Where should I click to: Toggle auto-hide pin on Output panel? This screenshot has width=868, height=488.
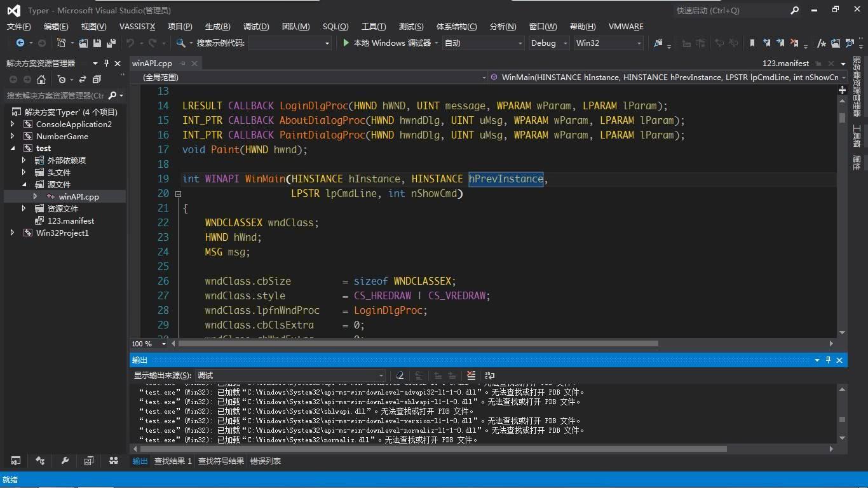(x=828, y=360)
